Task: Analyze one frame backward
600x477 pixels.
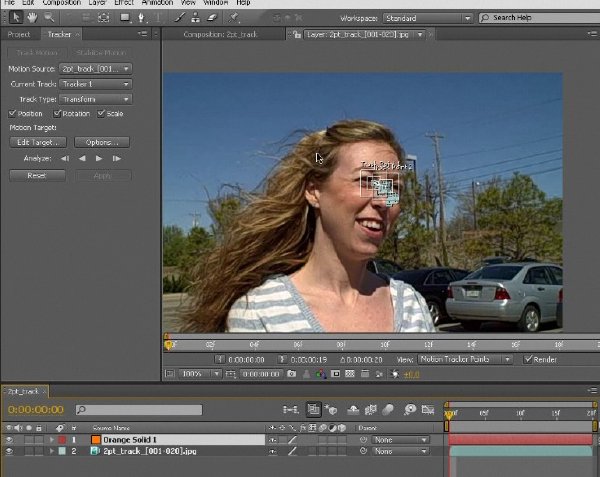Action: (65, 158)
